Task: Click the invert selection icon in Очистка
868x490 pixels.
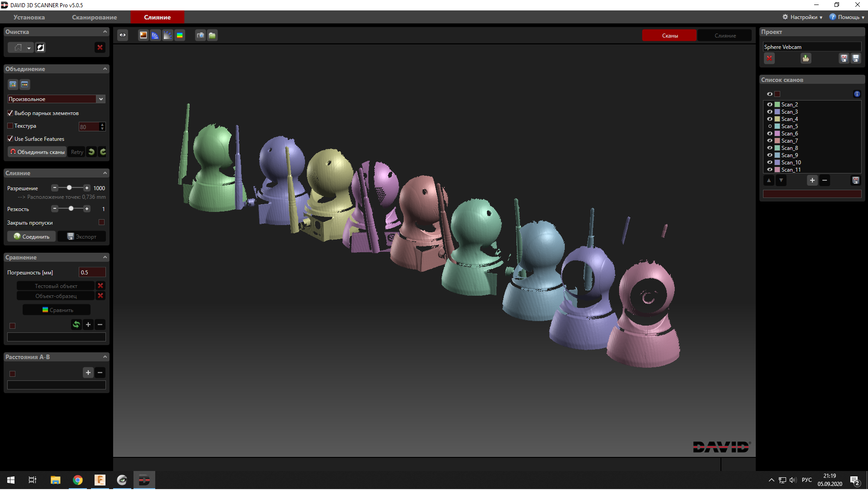Action: click(x=40, y=48)
